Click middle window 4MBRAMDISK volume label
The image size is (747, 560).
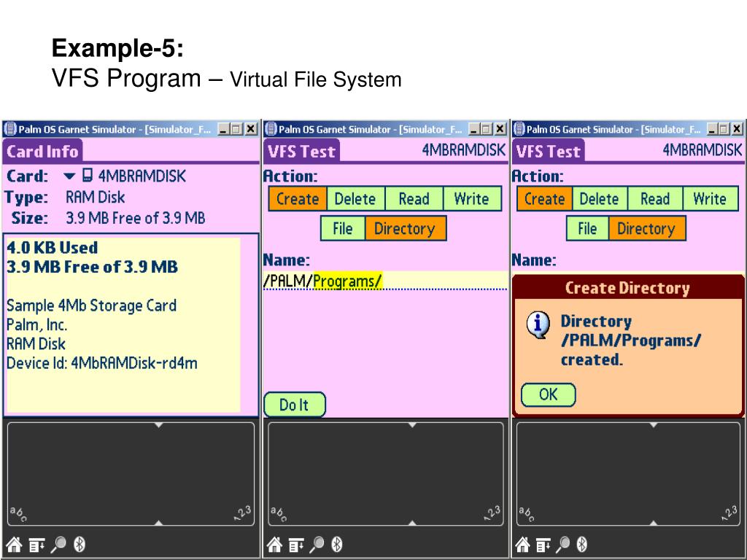(x=463, y=150)
